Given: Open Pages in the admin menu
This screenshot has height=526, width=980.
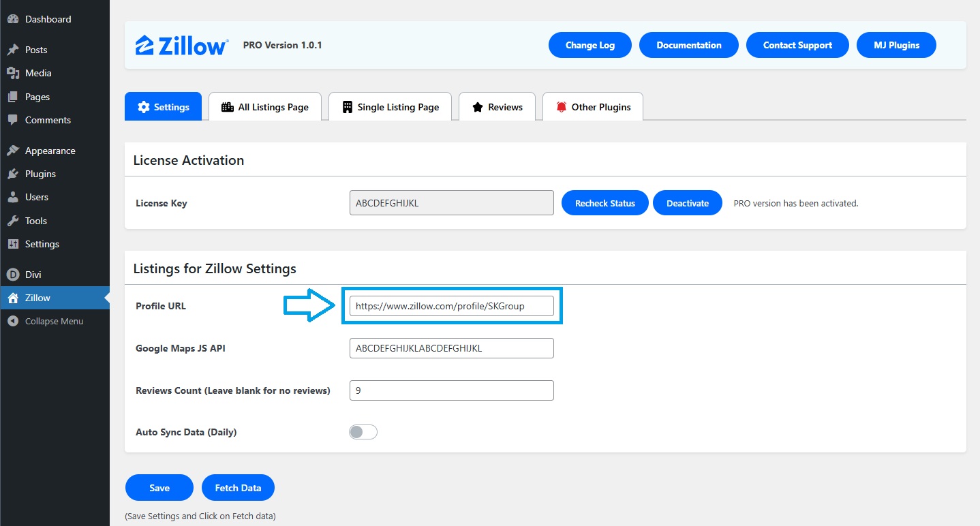Looking at the screenshot, I should click(55, 97).
